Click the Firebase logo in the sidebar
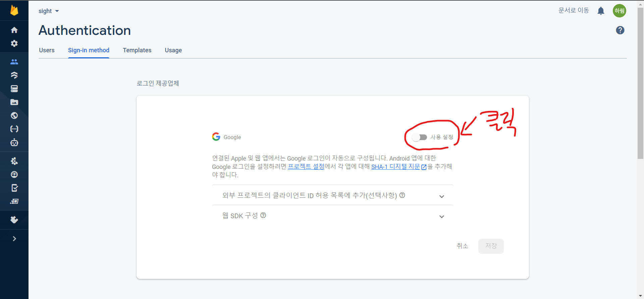The width and height of the screenshot is (644, 299). 14,10
